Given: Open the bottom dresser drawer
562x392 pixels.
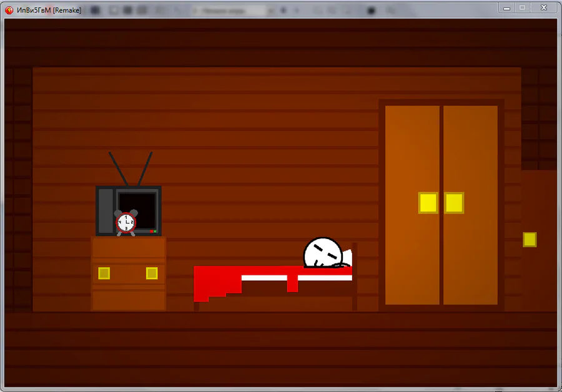Looking at the screenshot, I should 129,300.
